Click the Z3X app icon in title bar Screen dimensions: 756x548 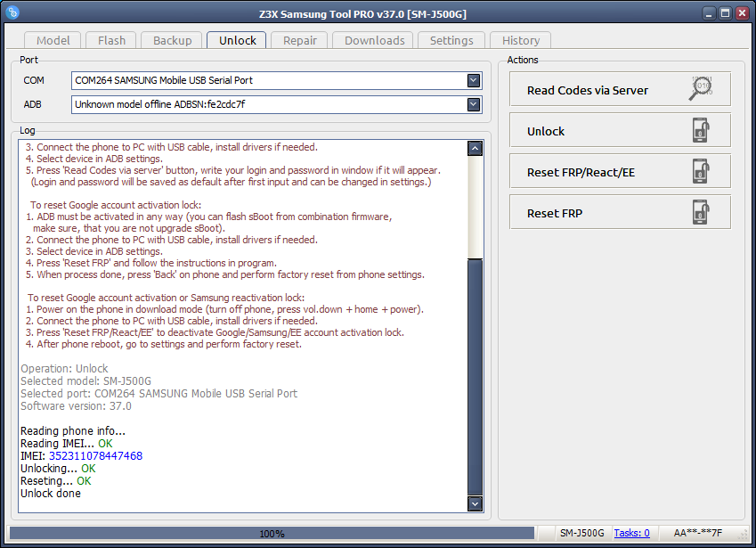(13, 12)
